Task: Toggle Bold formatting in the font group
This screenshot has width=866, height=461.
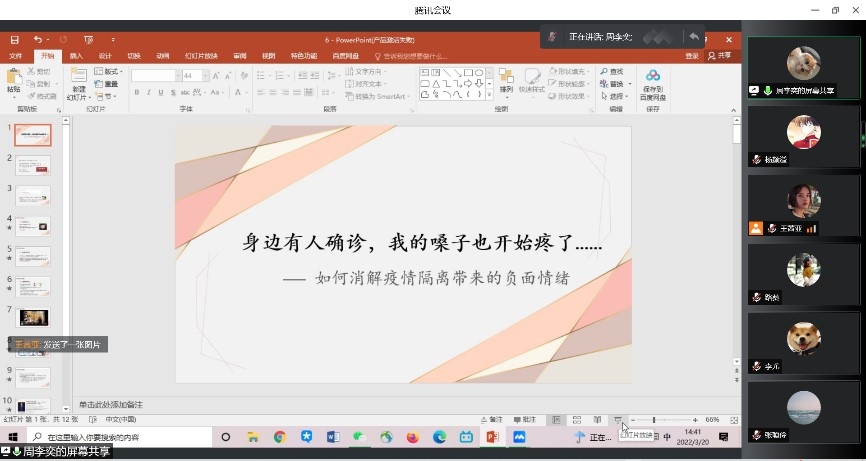Action: tap(136, 93)
